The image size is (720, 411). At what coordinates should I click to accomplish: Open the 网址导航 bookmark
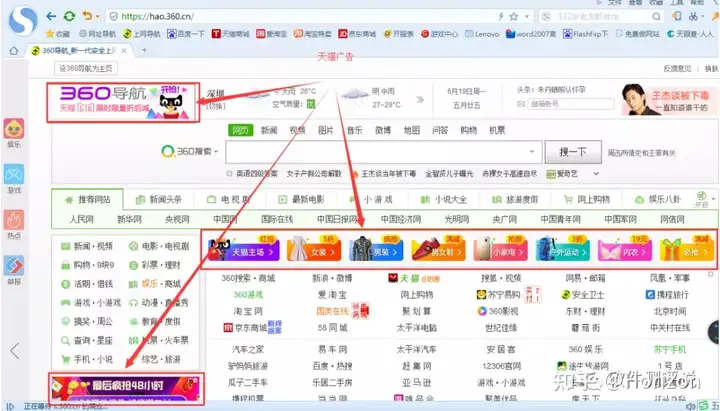[x=97, y=34]
